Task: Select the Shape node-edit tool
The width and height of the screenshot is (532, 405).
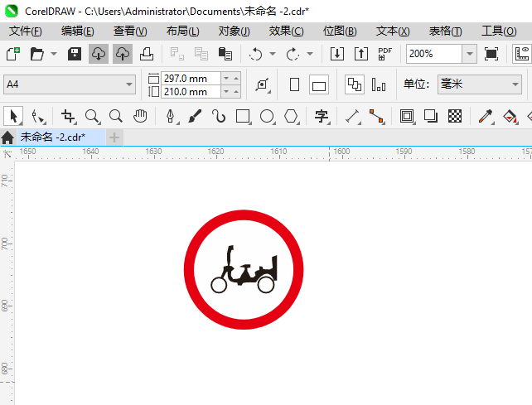Action: pyautogui.click(x=38, y=116)
